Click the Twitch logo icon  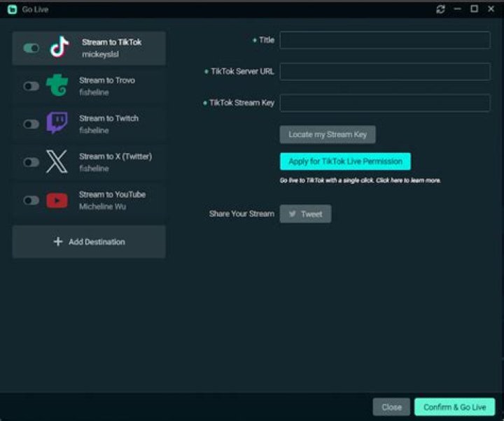57,122
